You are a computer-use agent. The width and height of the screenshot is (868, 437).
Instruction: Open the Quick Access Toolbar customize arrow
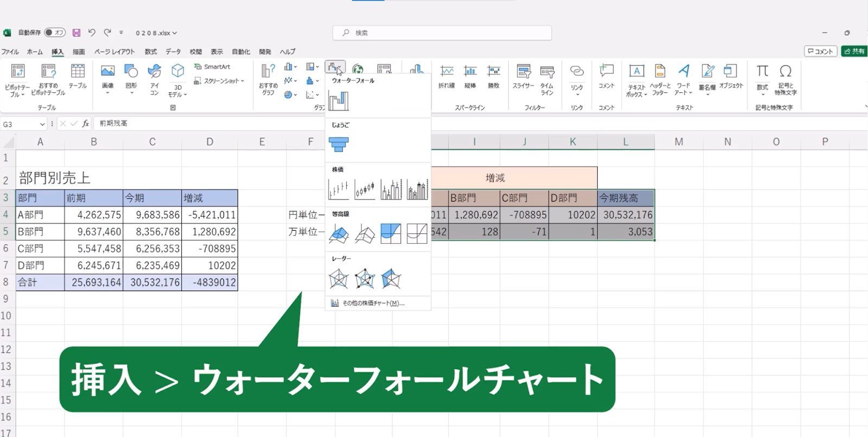coord(121,33)
